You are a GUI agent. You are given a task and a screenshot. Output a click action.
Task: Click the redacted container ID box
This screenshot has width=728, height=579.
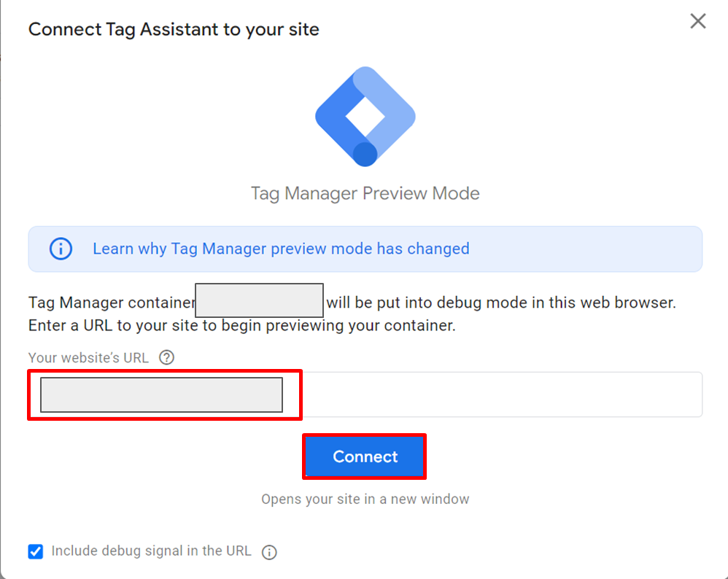259,300
